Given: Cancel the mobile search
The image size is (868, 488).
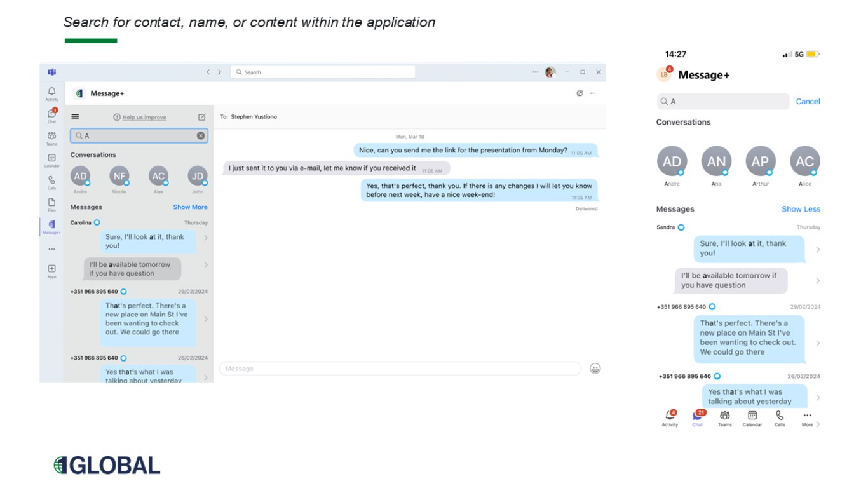Looking at the screenshot, I should 808,102.
